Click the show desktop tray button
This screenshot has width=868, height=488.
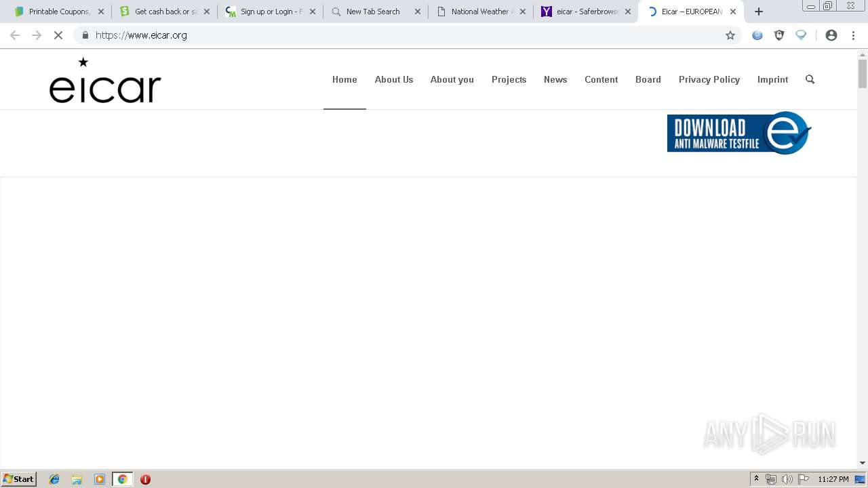click(x=861, y=479)
